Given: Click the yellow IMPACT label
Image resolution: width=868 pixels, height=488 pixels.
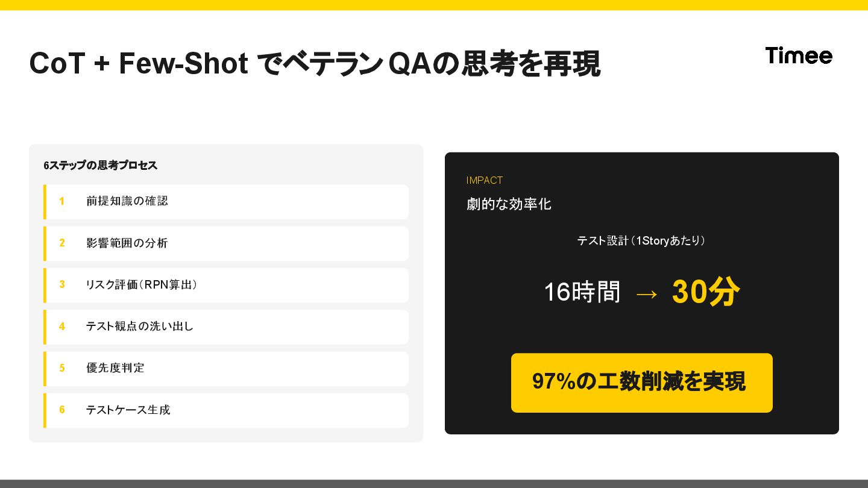Looking at the screenshot, I should 485,180.
